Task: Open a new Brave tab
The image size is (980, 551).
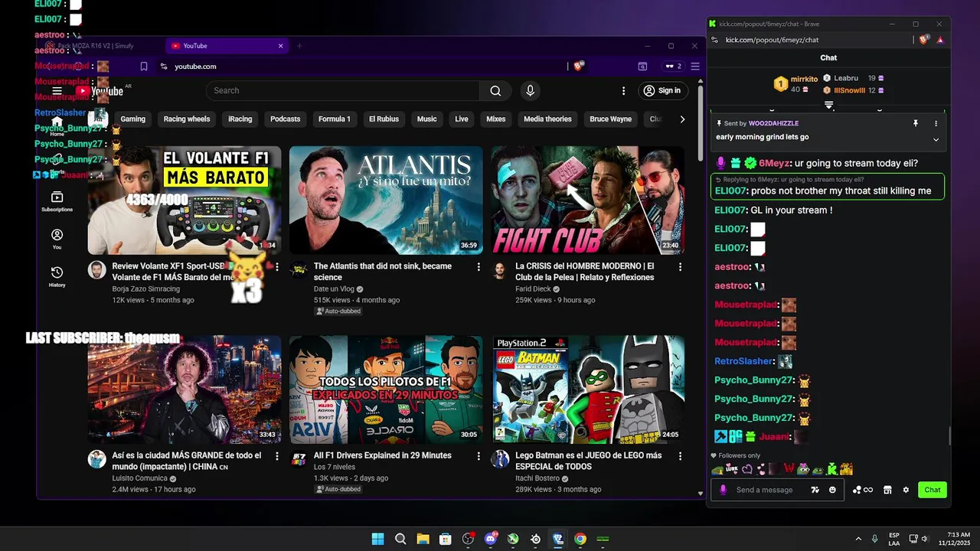Action: point(299,46)
